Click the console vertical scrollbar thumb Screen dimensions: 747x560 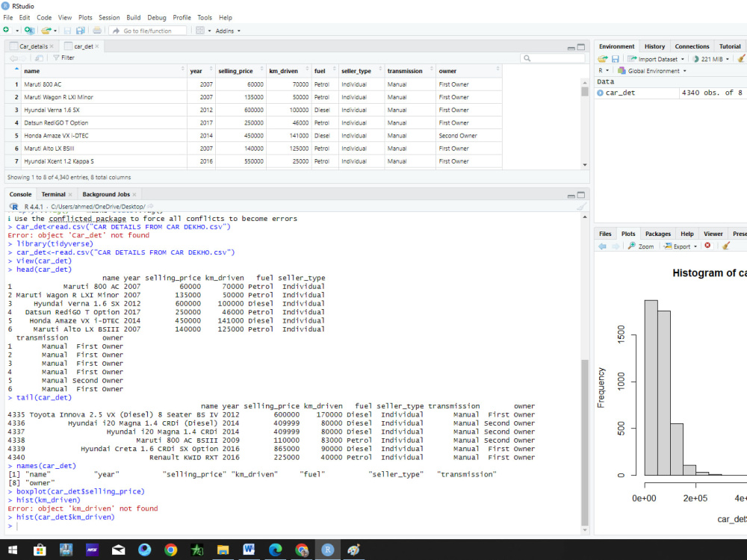tap(585, 441)
